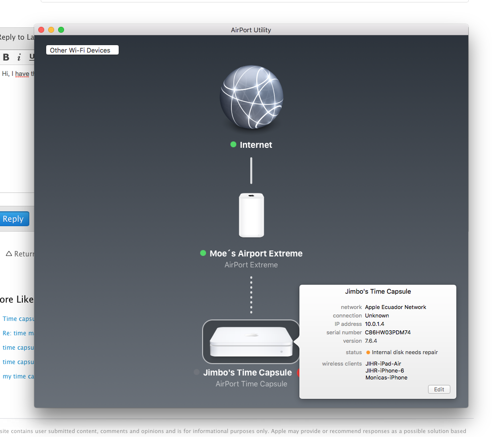Click Moe's Airport Extreme green status dot
Image resolution: width=504 pixels, height=437 pixels.
(203, 253)
